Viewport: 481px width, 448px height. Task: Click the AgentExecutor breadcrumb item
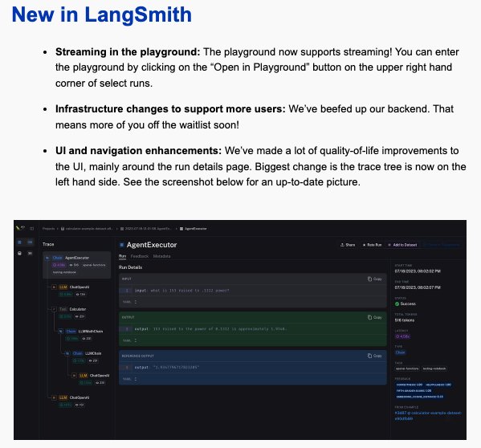[x=194, y=229]
